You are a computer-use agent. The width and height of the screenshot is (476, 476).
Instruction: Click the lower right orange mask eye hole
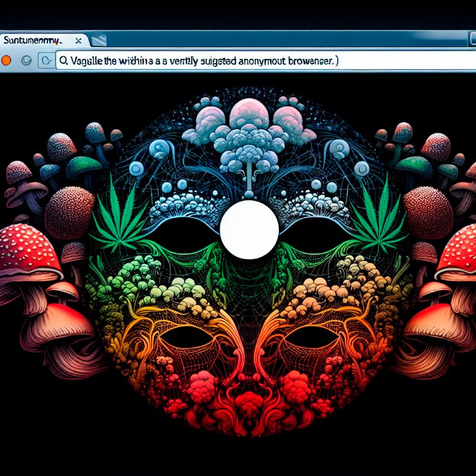311,337
